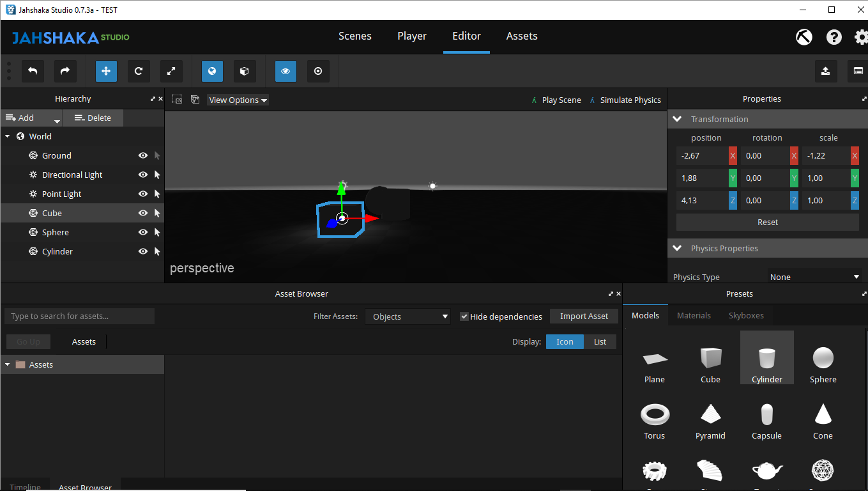Switch to the Scenes tab
This screenshot has width=868, height=491.
tap(355, 36)
